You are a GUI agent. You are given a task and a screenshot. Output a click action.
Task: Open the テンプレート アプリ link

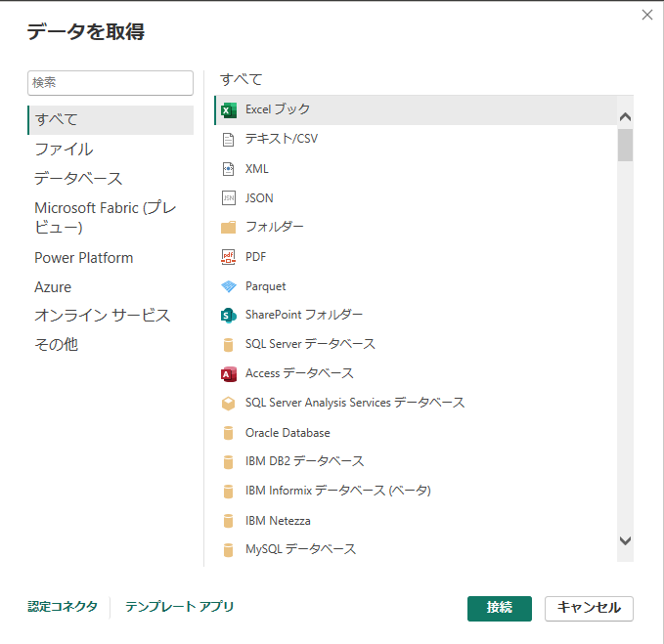tap(180, 607)
